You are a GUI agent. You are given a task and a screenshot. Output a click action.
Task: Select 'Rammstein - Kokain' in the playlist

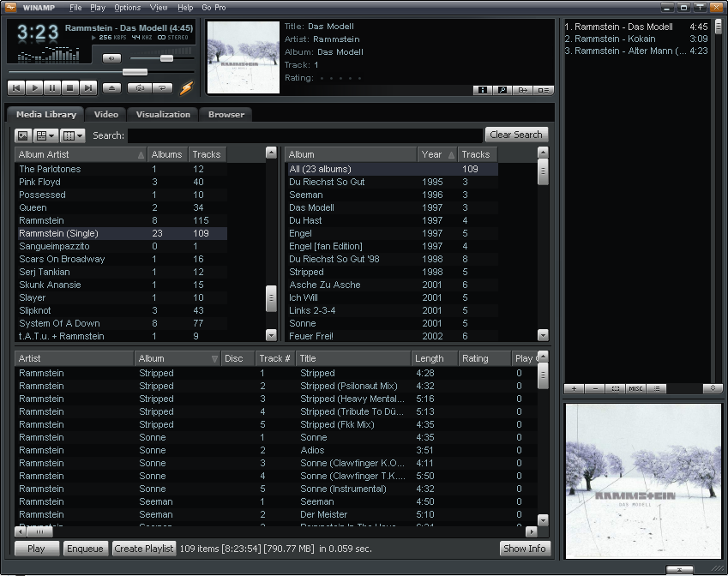636,39
